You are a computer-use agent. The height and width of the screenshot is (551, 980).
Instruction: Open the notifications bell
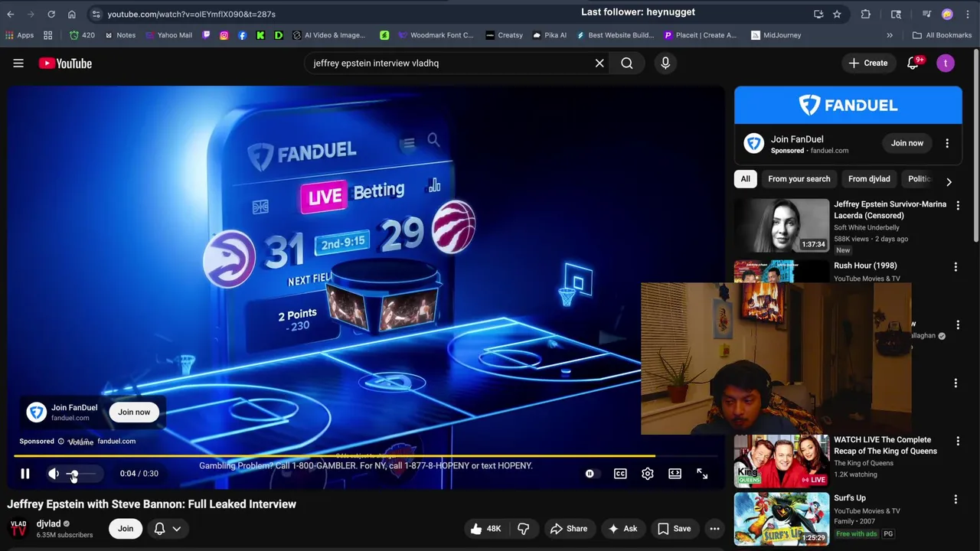(x=913, y=64)
